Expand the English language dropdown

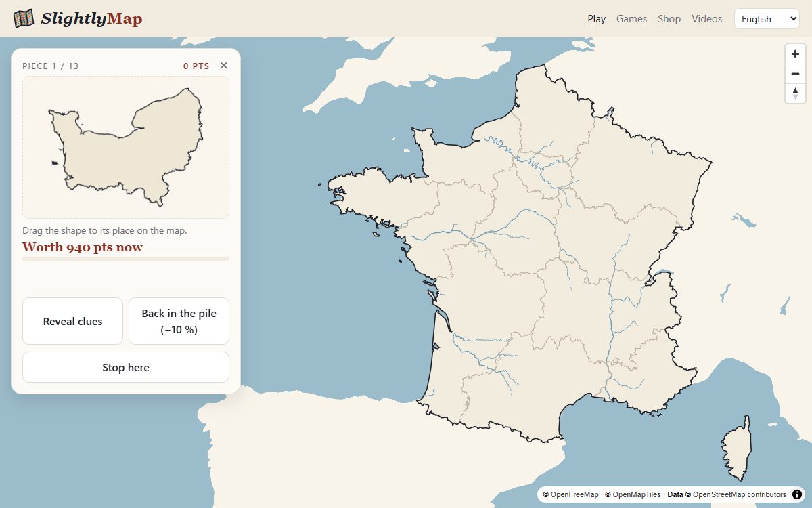(767, 19)
